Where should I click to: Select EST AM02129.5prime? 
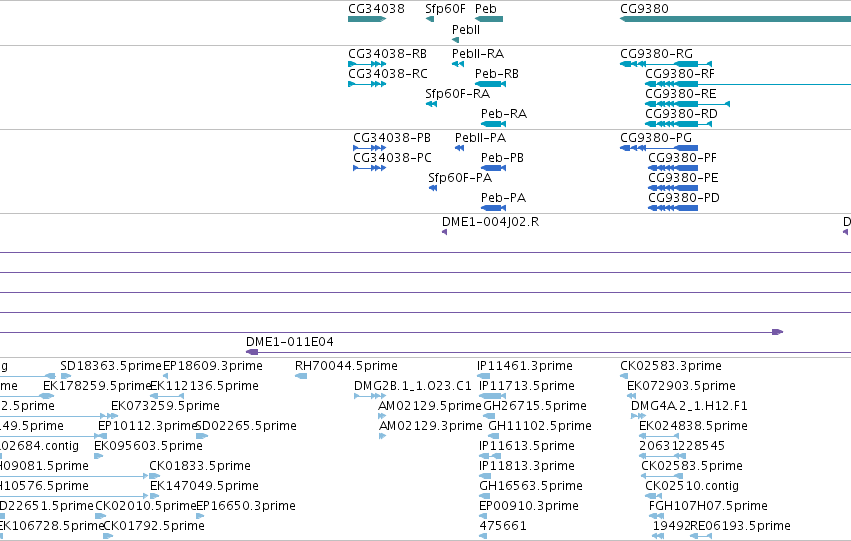[x=382, y=416]
